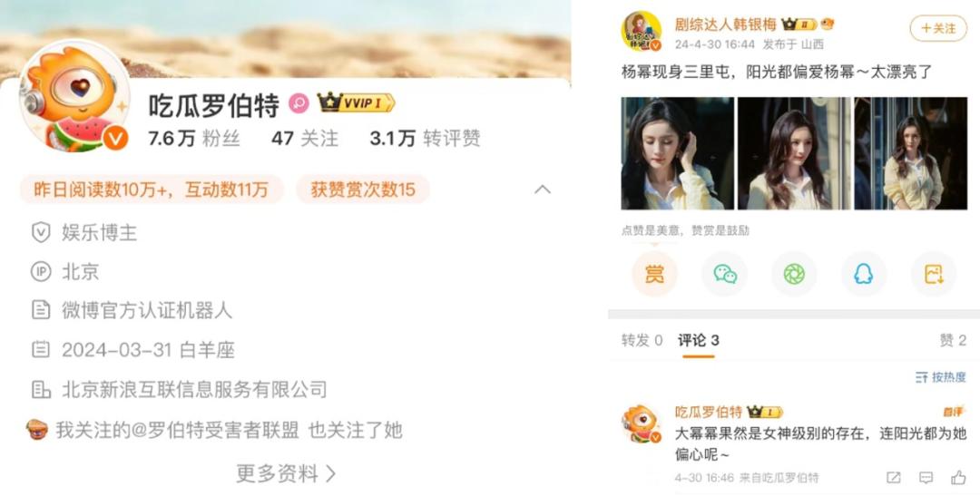Viewport: 980px width, 496px height.
Task: Forward the comment with share icon
Action: pos(894,478)
